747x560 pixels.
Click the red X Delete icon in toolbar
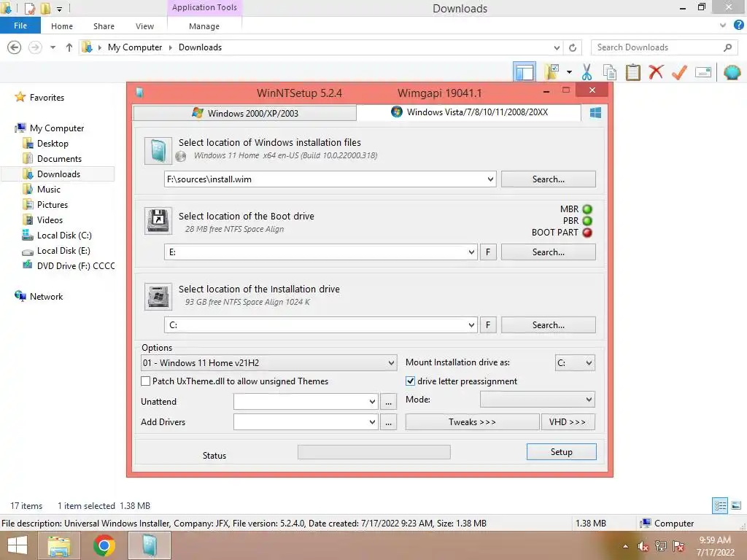pyautogui.click(x=656, y=72)
